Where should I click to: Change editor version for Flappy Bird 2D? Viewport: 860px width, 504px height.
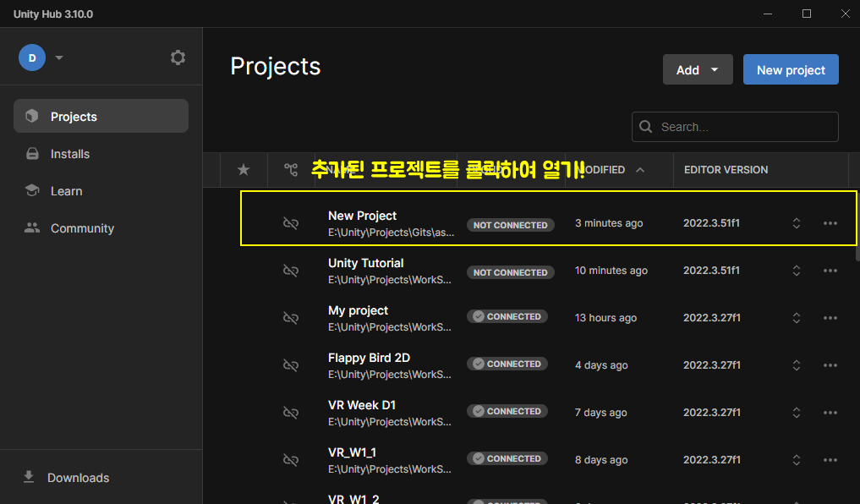(797, 365)
